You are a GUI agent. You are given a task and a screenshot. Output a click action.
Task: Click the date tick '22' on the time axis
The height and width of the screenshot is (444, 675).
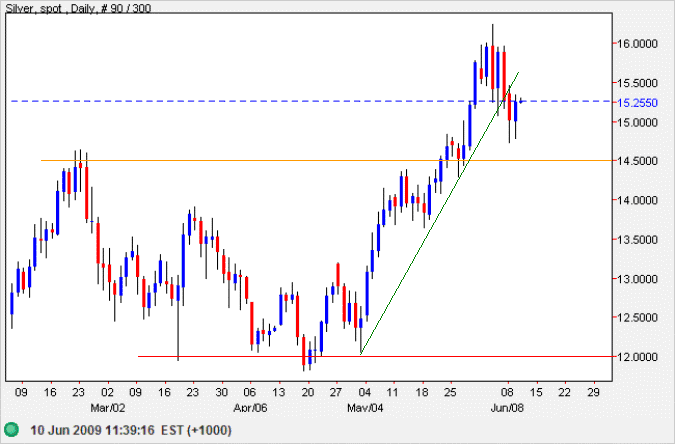click(565, 392)
